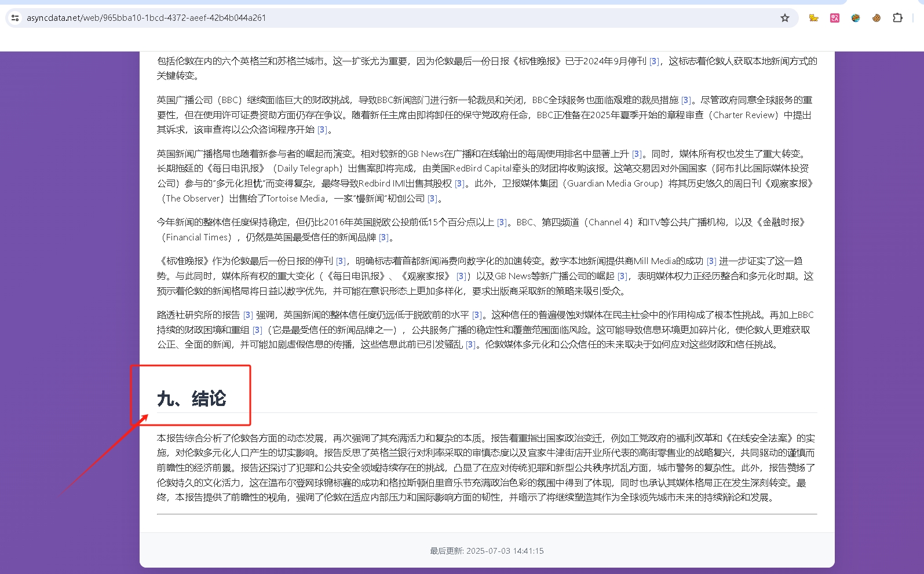Open citation [3] after 脱欧前的水平
Image resolution: width=924 pixels, height=574 pixels.
477,315
